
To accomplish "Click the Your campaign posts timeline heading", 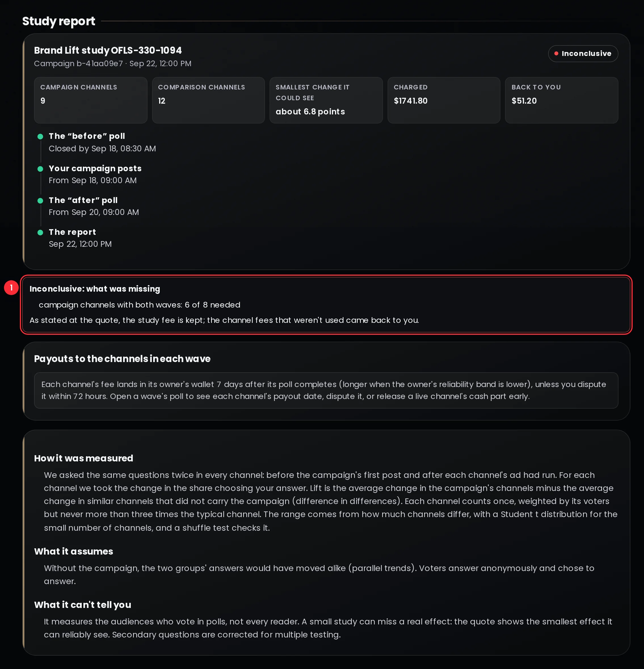I will point(95,168).
